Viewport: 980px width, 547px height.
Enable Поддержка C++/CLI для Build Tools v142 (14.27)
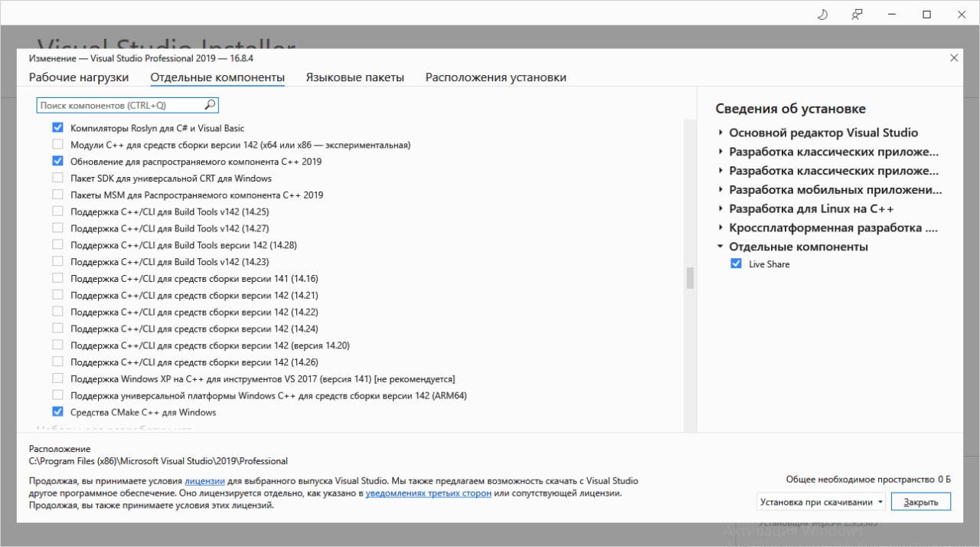(57, 228)
